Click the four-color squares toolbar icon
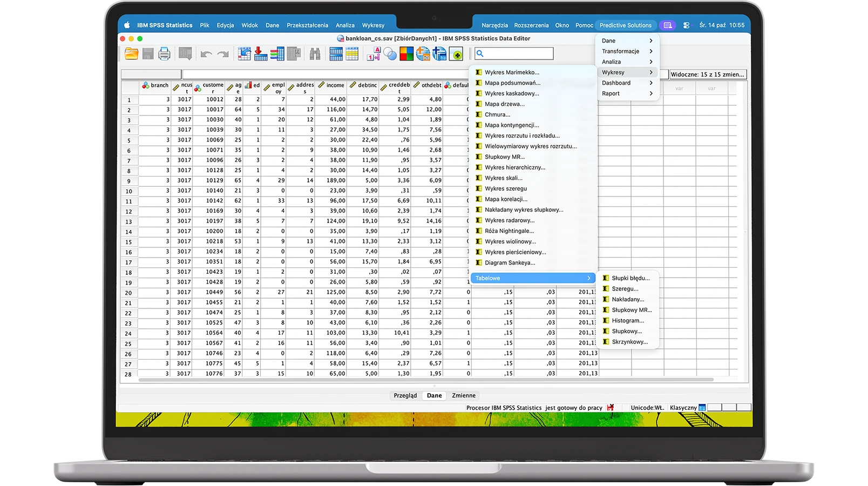 (x=406, y=53)
